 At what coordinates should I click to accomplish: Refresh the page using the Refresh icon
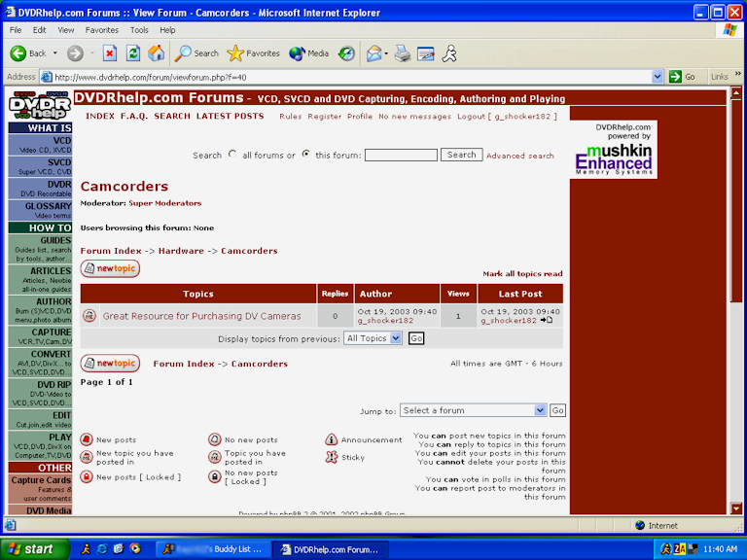(x=133, y=53)
